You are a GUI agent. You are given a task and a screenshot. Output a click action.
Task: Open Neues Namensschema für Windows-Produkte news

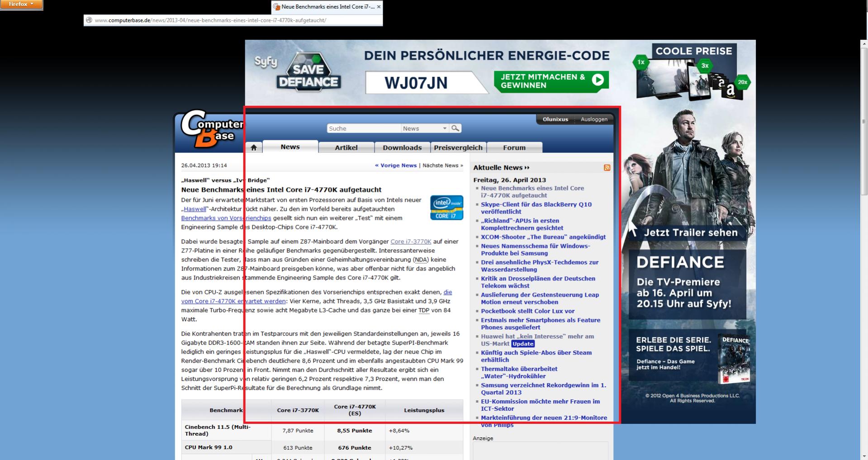tap(536, 250)
